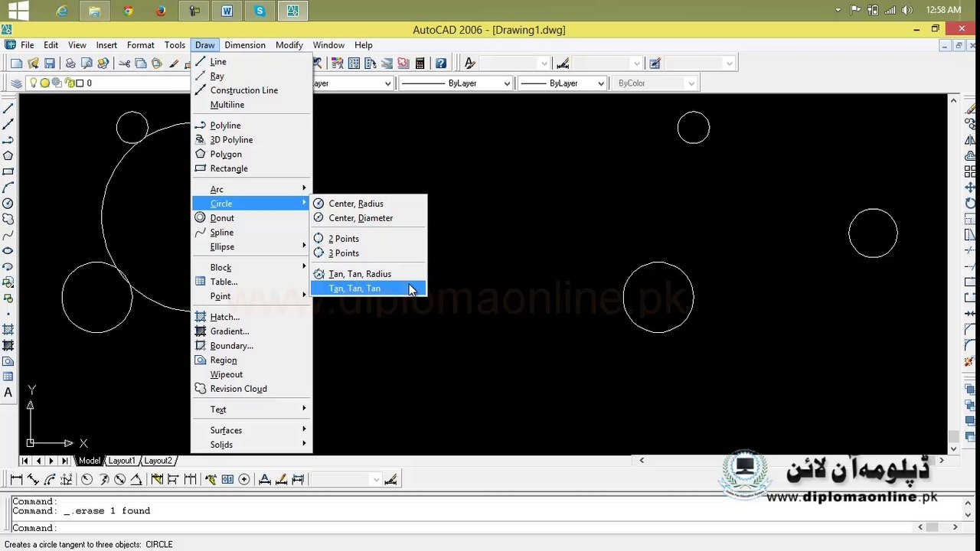Screen dimensions: 980x551
Task: Click the Angular Dimension icon
Action: [x=136, y=480]
